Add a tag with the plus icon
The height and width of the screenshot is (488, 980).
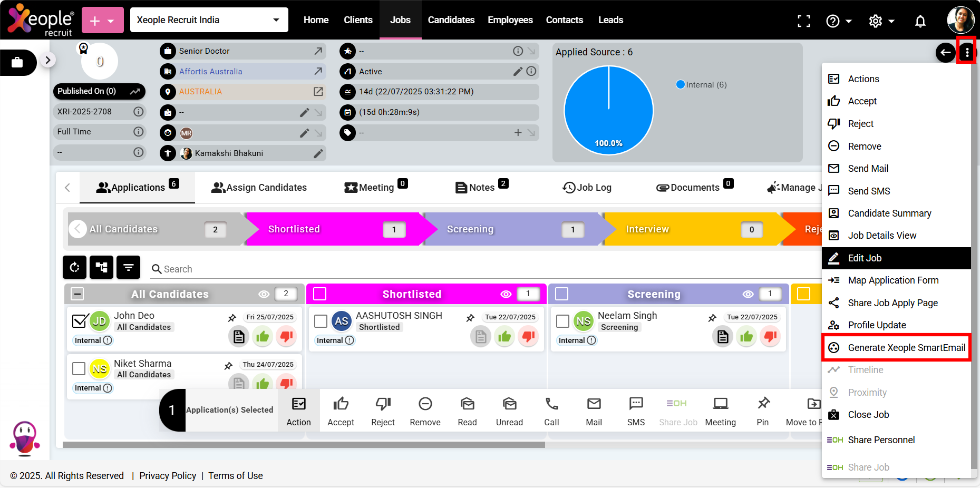click(518, 133)
